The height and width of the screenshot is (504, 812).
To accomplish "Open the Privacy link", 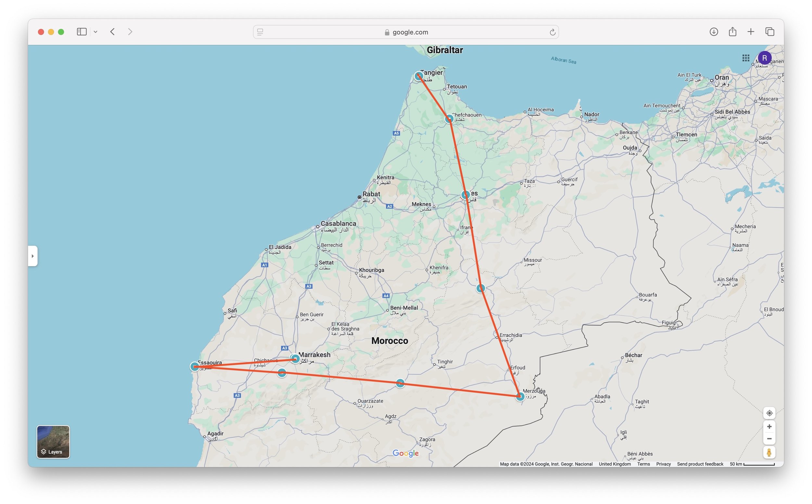I will [x=663, y=464].
